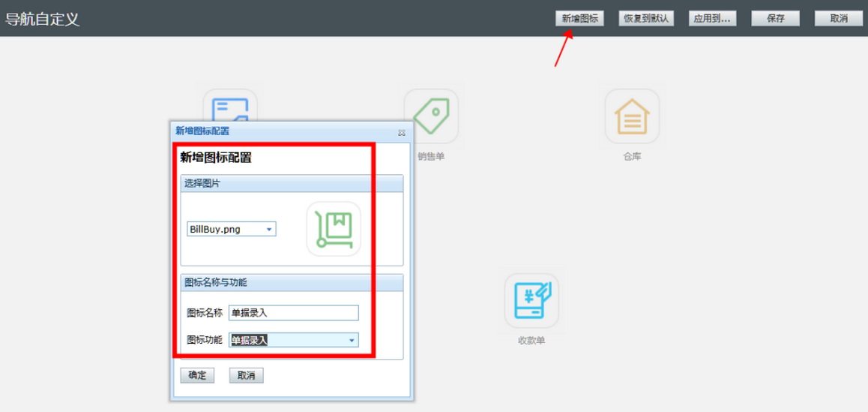Open the BillBuy.png image dropdown
The image size is (868, 412).
pyautogui.click(x=270, y=229)
